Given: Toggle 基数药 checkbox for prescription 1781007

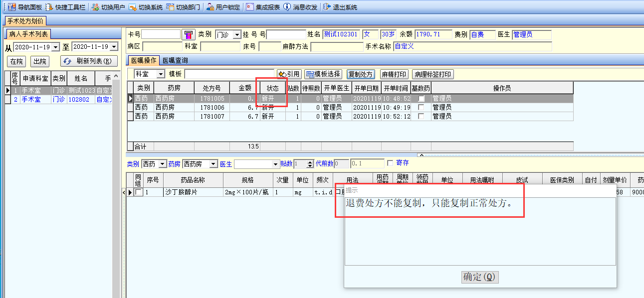Looking at the screenshot, I should [421, 116].
